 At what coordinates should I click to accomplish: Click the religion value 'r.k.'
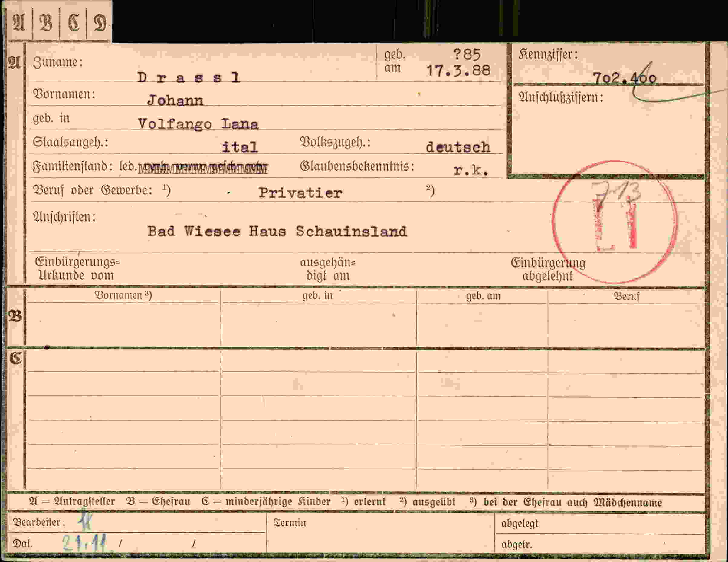(471, 170)
